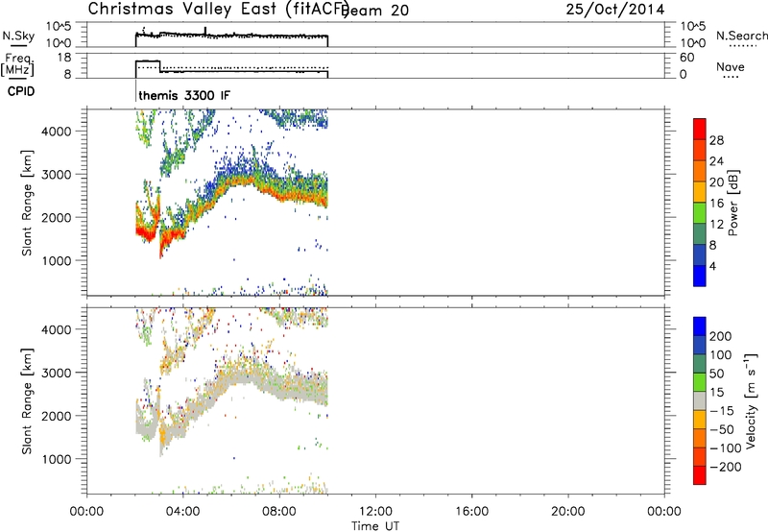Click the "Velocity [m s⁻¹]" color bar title
Image resolution: width=768 pixels, height=532 pixels.
coord(751,400)
